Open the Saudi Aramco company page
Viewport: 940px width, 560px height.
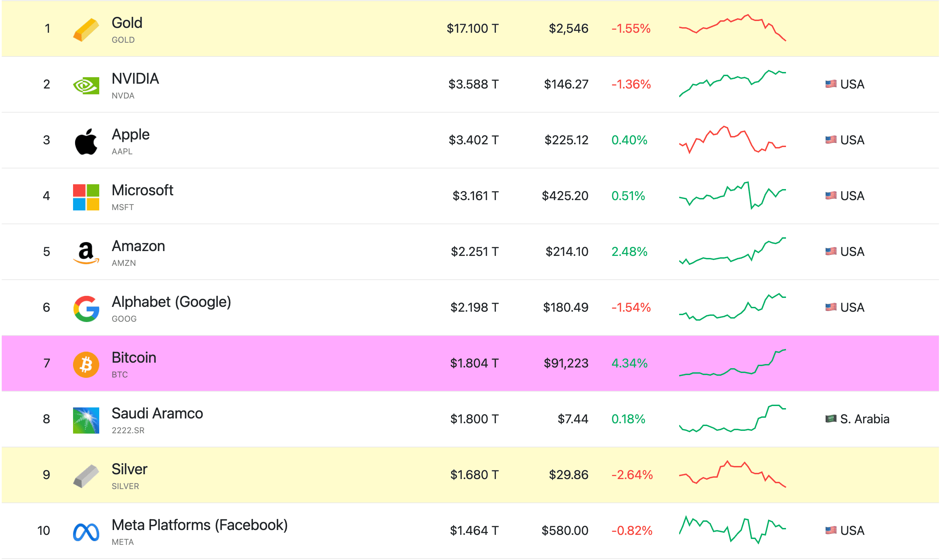tap(157, 414)
